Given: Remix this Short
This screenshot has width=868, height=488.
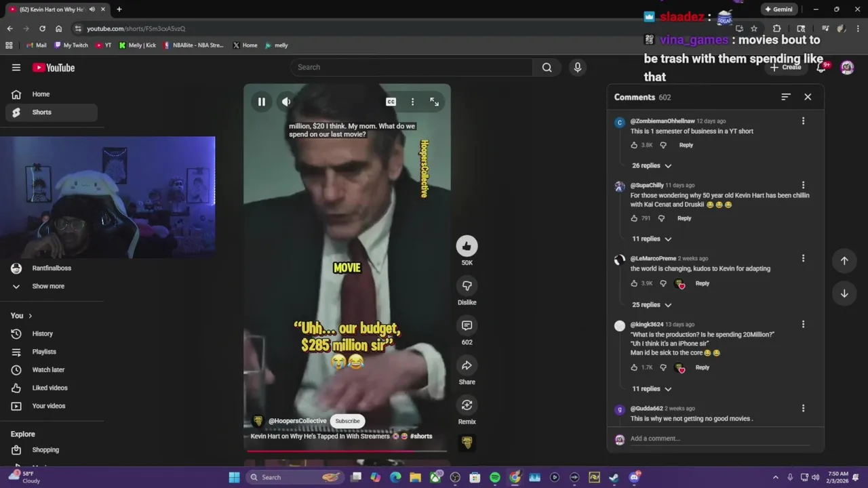Looking at the screenshot, I should pyautogui.click(x=467, y=405).
